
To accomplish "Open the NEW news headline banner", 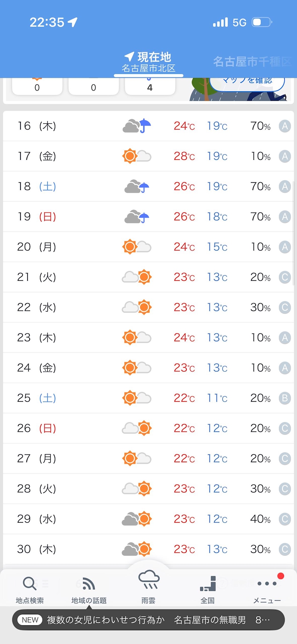I will [x=148, y=620].
